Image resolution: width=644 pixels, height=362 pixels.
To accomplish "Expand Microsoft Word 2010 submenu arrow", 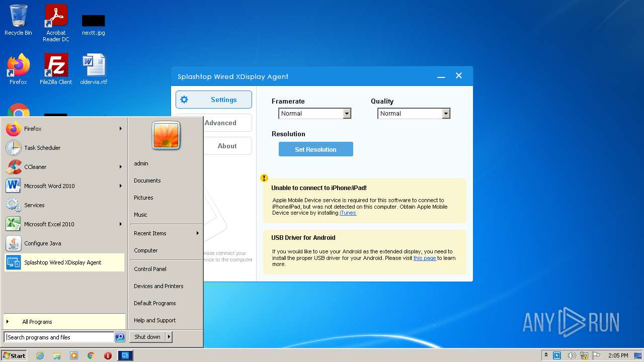I will pos(121,186).
